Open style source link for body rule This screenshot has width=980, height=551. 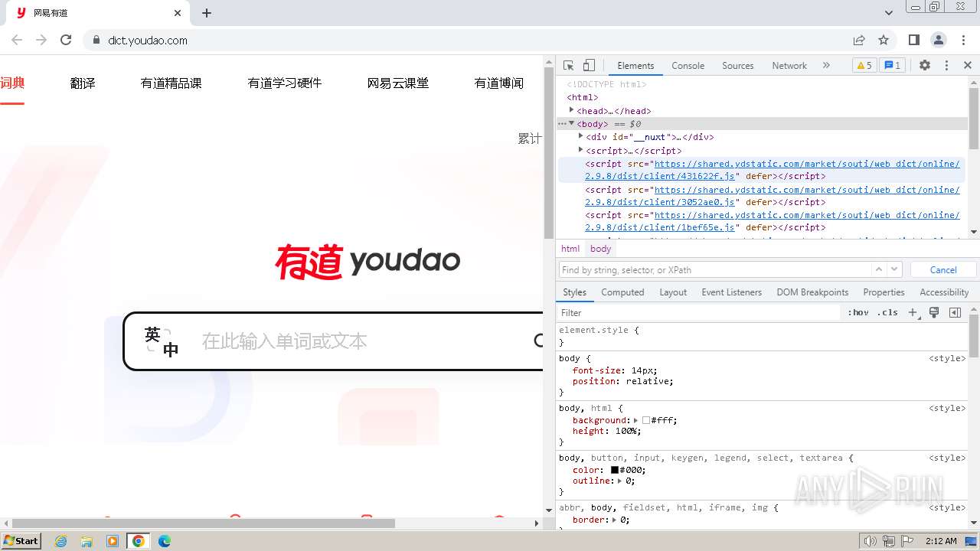(947, 358)
